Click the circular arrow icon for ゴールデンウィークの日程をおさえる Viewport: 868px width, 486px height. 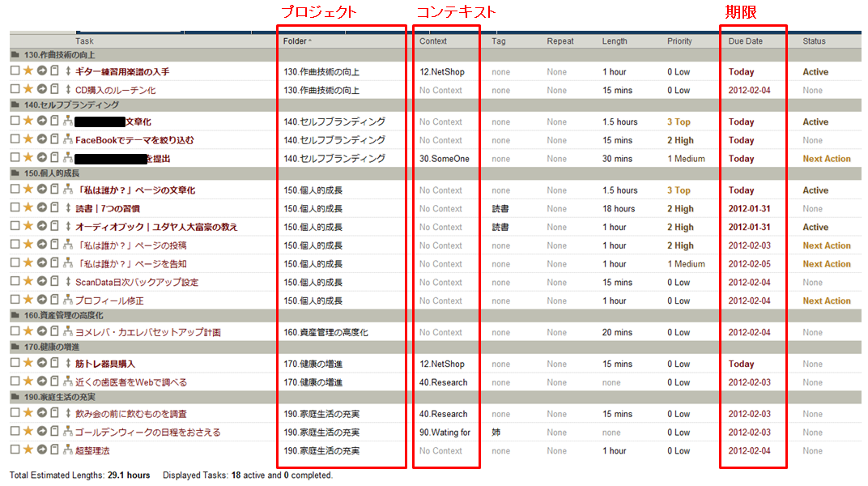pyautogui.click(x=41, y=432)
